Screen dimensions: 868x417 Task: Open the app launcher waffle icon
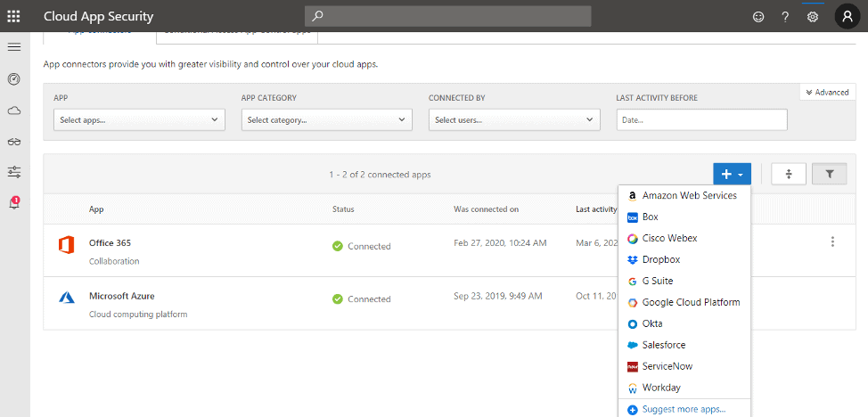14,16
